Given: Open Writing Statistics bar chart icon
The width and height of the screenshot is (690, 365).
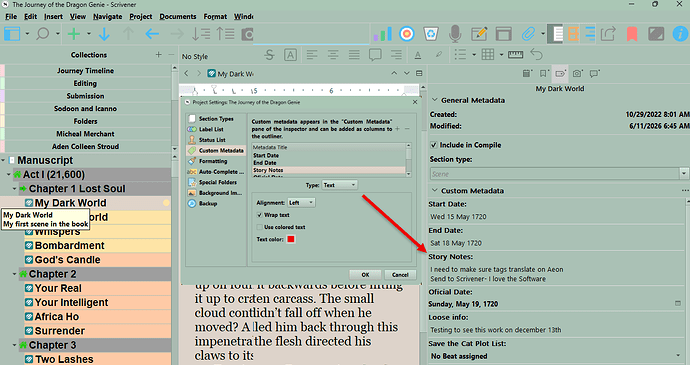Looking at the screenshot, I should pos(382,34).
